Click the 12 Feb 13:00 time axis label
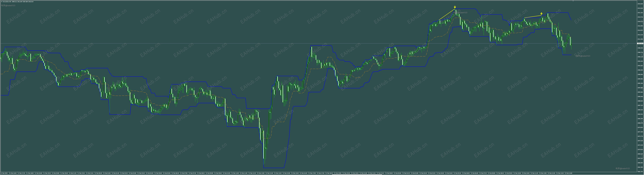This screenshot has height=175, width=644. coord(261,173)
